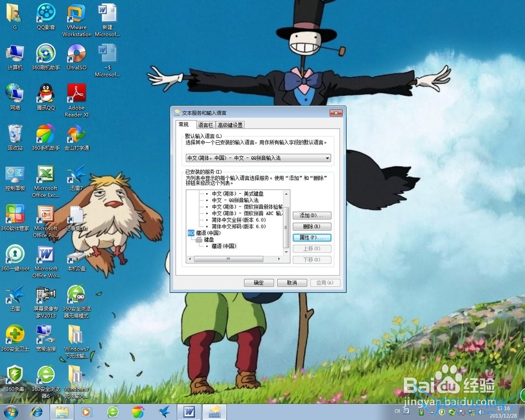Select the 回收站 recycle bin icon
The width and height of the screenshot is (525, 420).
click(x=15, y=138)
